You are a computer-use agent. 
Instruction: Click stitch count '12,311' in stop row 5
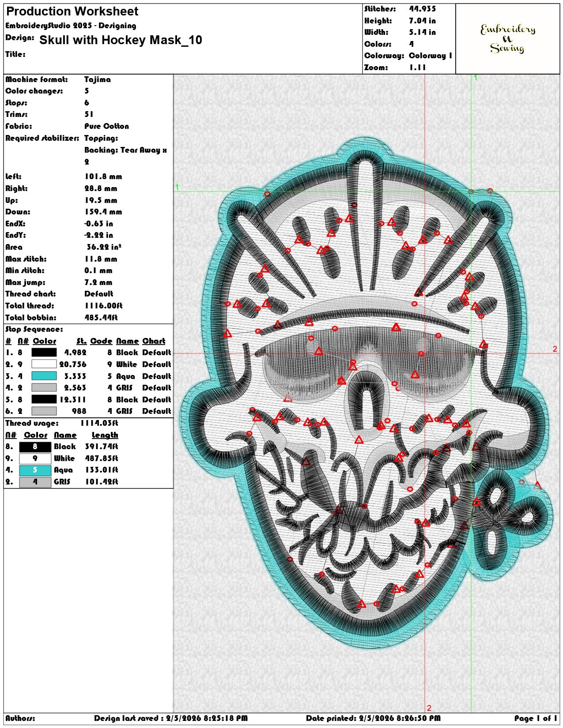(x=73, y=400)
